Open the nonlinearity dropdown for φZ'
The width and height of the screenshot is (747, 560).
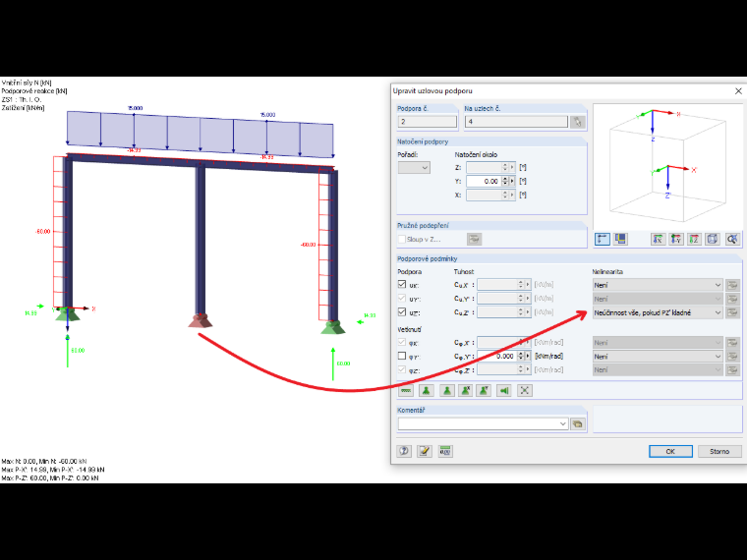tap(658, 370)
